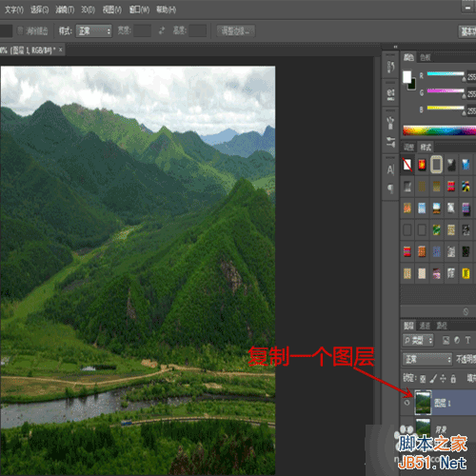Open the 3D(D) menu

point(88,10)
